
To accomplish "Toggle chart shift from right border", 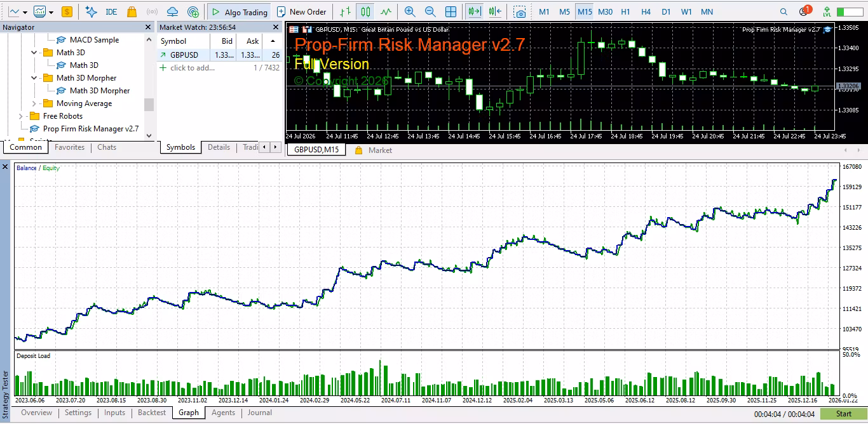I will [x=495, y=11].
